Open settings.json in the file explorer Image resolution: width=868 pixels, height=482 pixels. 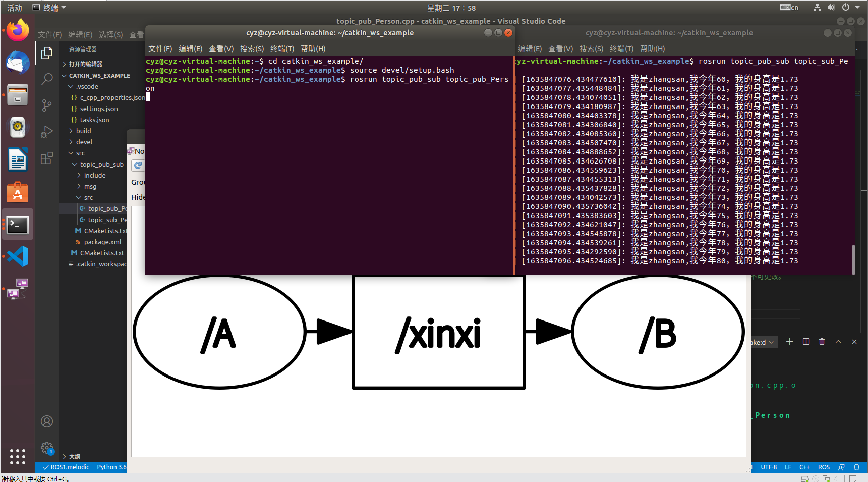coord(99,109)
